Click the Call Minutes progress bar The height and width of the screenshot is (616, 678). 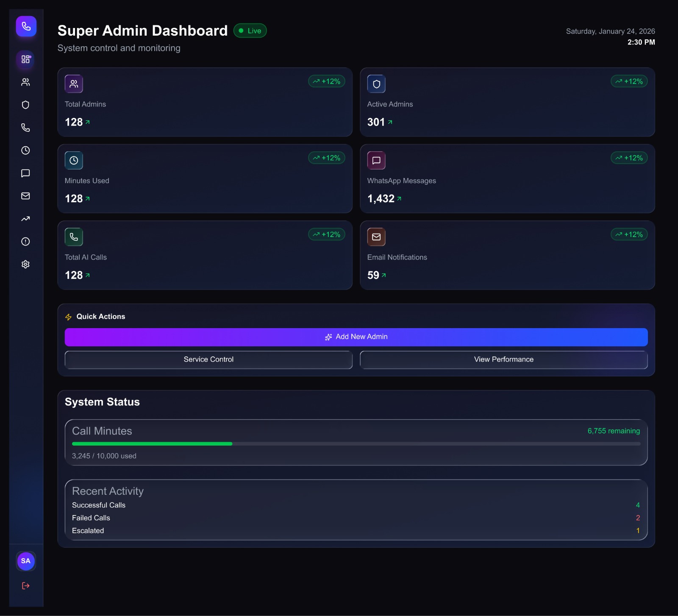pyautogui.click(x=356, y=443)
